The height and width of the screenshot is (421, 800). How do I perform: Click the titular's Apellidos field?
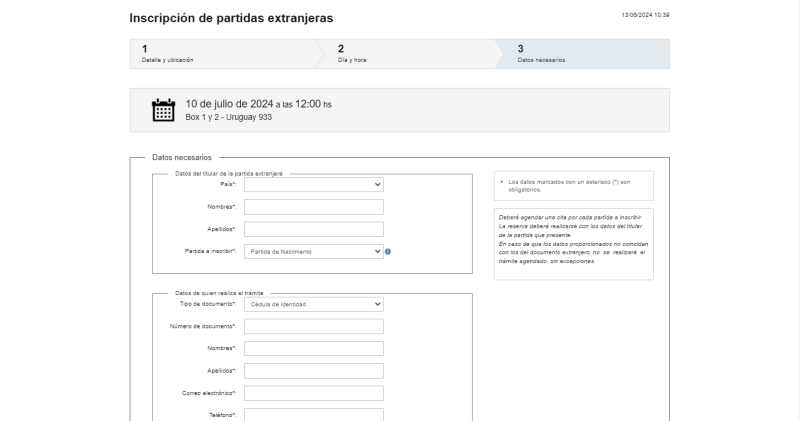[313, 229]
